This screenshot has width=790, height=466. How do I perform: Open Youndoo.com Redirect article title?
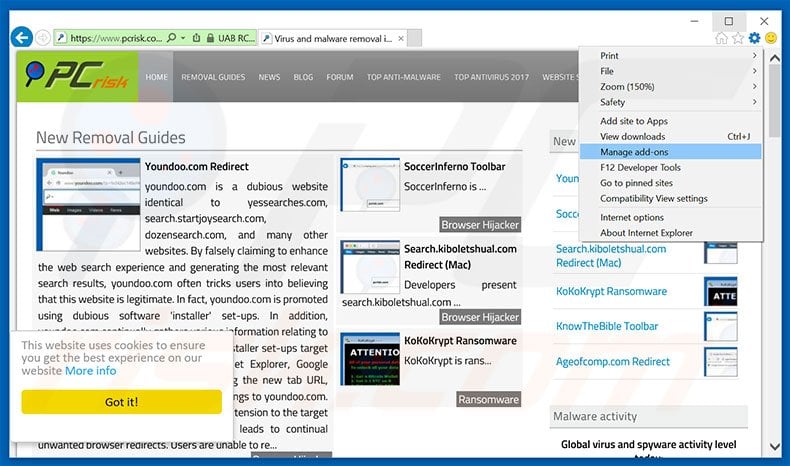point(196,166)
